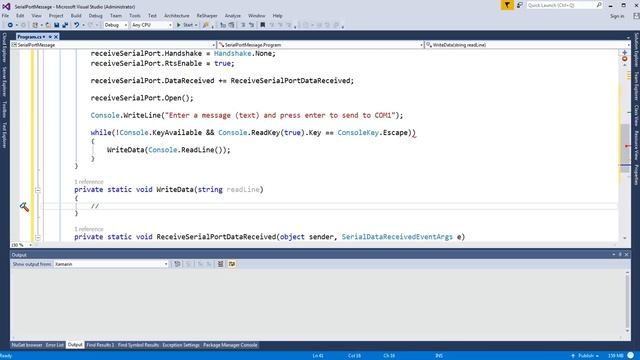Click the uncomment selection toolbar icon
This screenshot has width=640, height=360.
tap(251, 25)
